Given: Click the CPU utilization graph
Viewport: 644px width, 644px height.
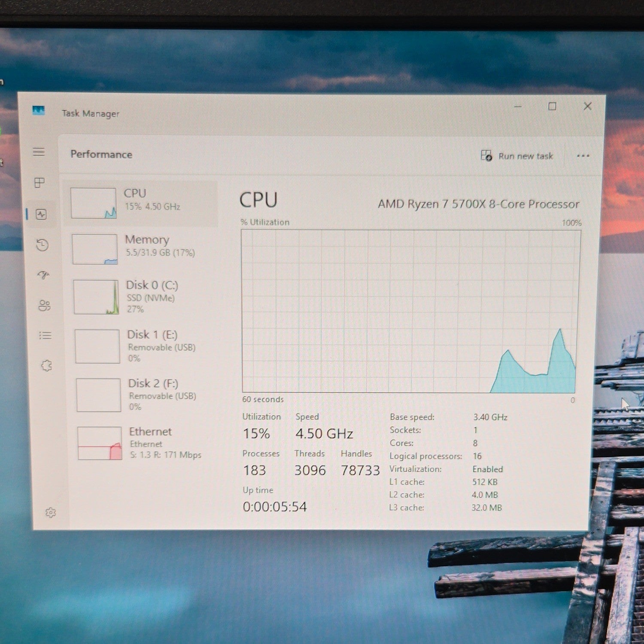Looking at the screenshot, I should (x=411, y=311).
